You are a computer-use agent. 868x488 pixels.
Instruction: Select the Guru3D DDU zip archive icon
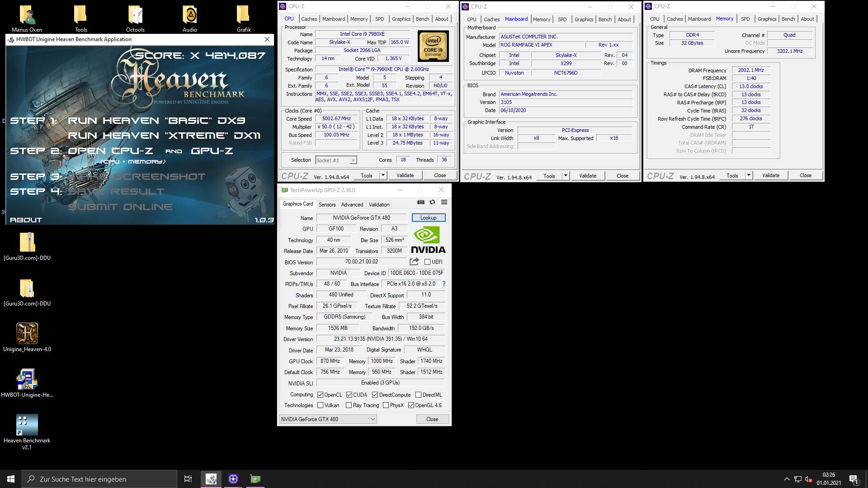[27, 247]
